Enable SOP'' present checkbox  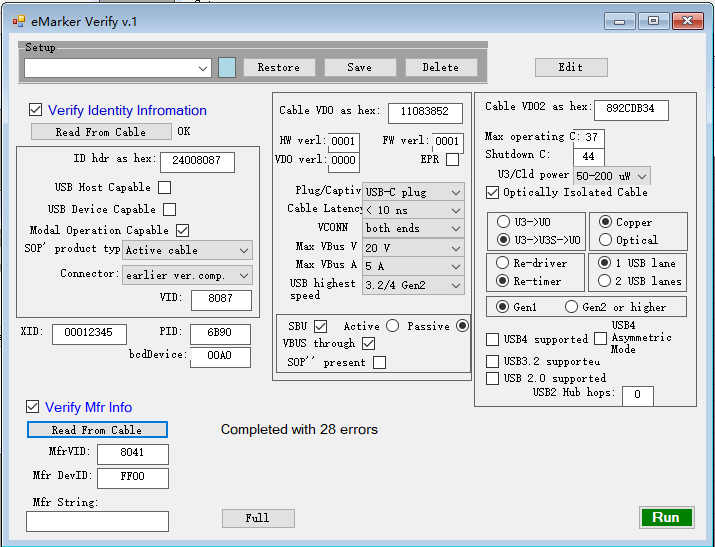tap(379, 362)
